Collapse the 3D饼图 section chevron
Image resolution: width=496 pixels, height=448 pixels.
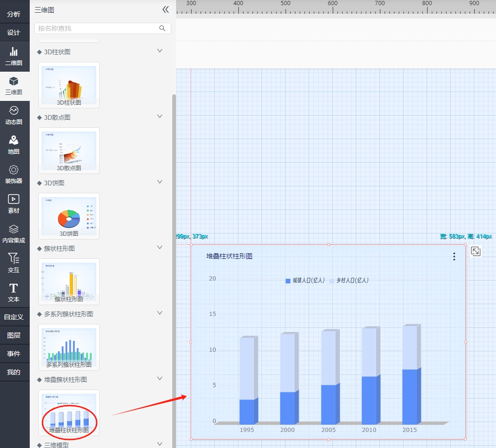point(160,182)
